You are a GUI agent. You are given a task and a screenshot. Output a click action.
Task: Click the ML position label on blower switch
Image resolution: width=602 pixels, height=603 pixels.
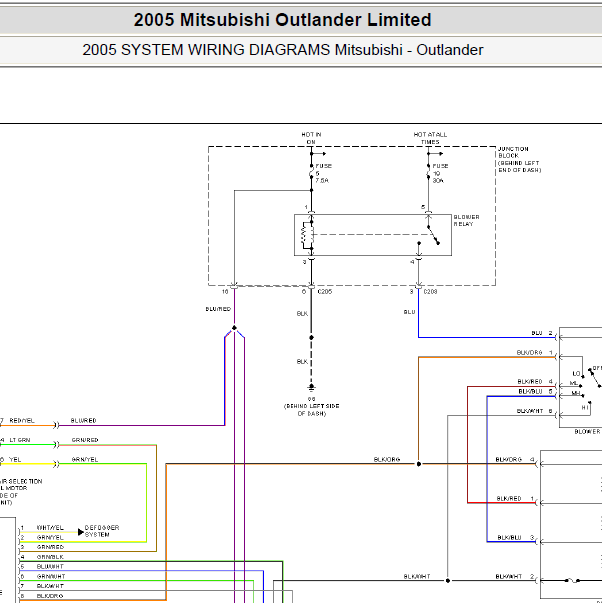pyautogui.click(x=574, y=383)
